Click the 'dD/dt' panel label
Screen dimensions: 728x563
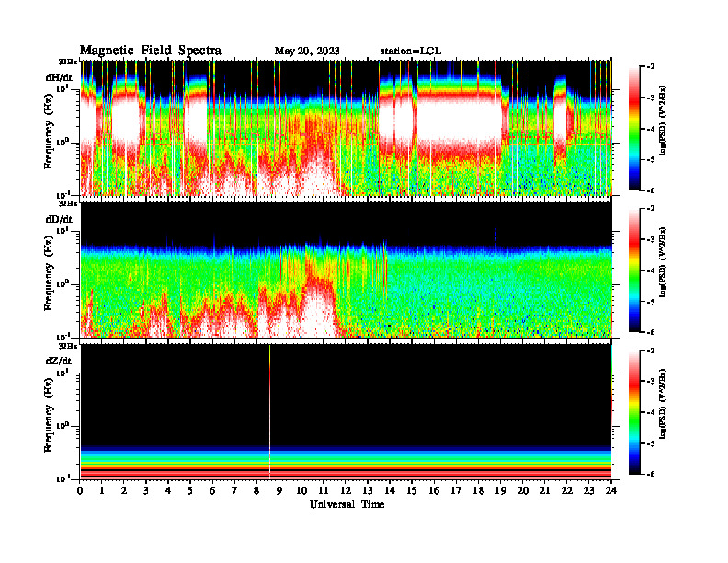point(59,219)
